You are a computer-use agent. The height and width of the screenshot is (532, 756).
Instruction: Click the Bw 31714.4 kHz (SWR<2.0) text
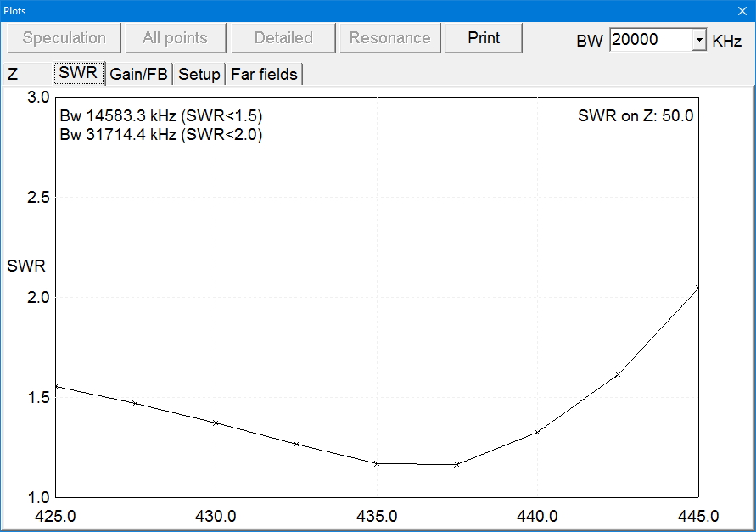[x=161, y=134]
